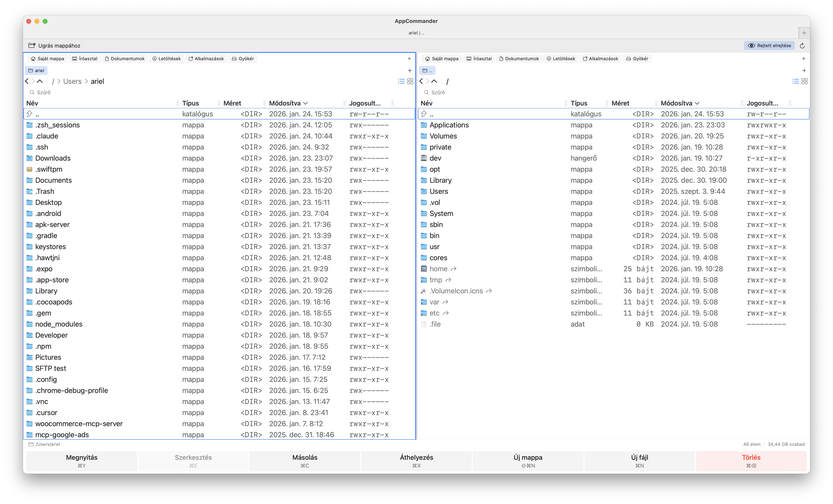The image size is (833, 504).
Task: Select the .. tab in the right pane
Action: pos(428,70)
